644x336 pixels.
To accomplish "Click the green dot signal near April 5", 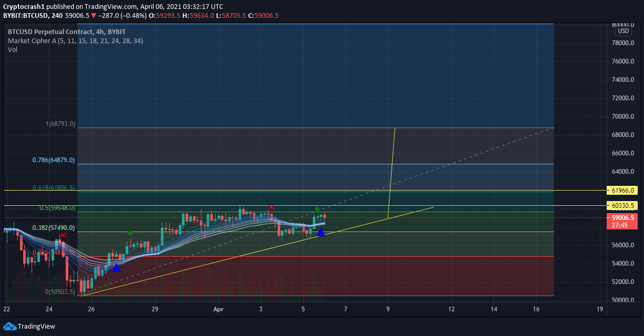I will point(317,209).
